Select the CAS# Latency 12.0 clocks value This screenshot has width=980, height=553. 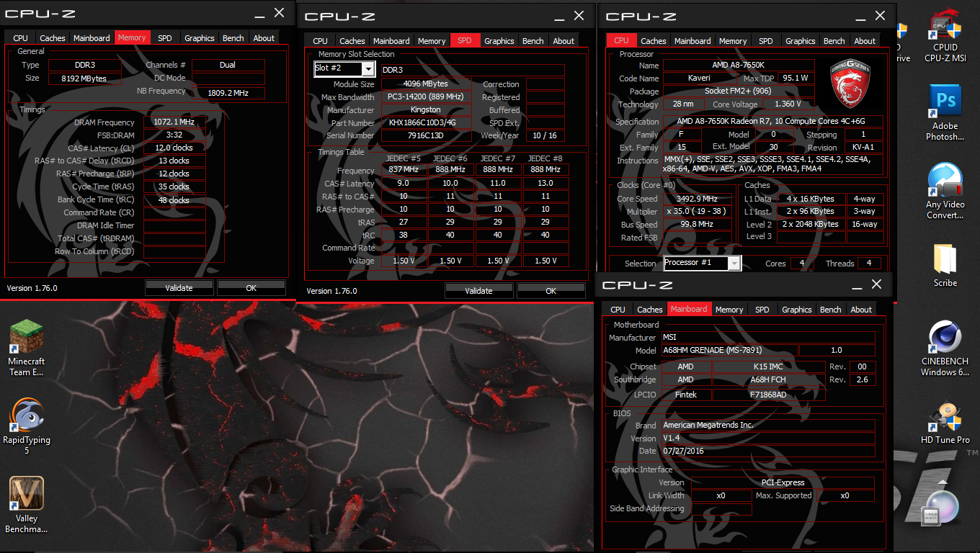pos(174,148)
